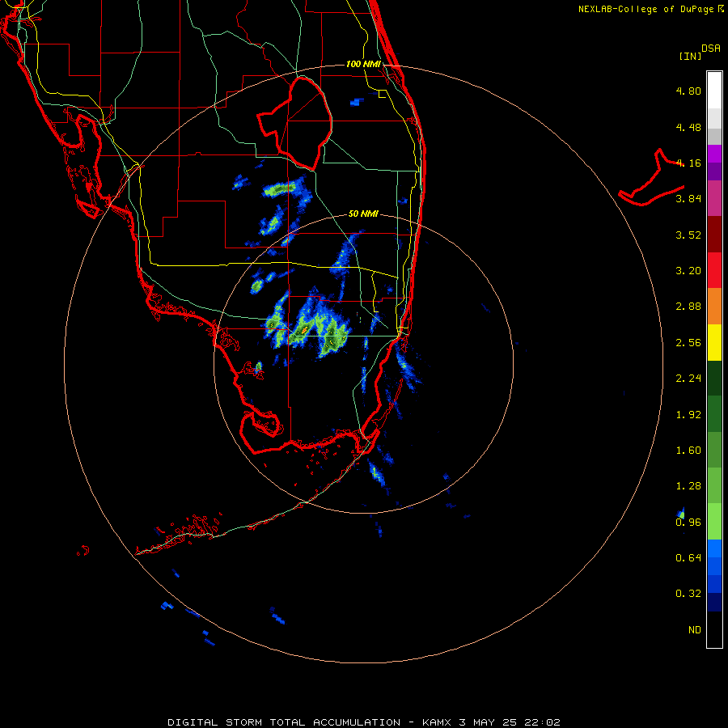The image size is (728, 728).
Task: Click the 100 NMI range ring label
Action: tap(363, 64)
